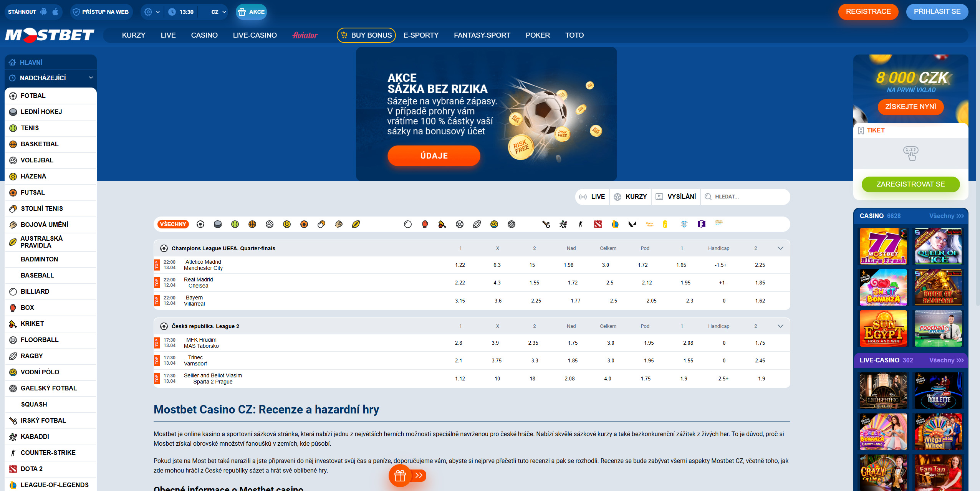Click the Apple download icon
This screenshot has width=980, height=491.
(55, 12)
